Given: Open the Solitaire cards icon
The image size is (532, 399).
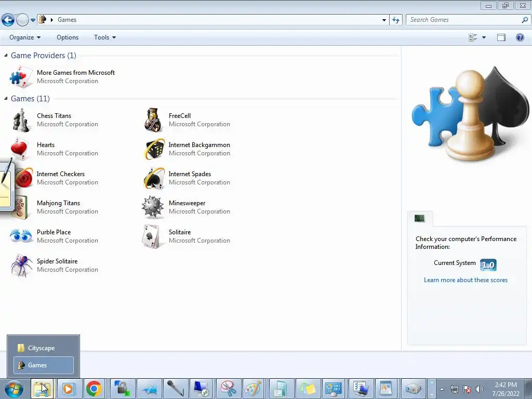Looking at the screenshot, I should [151, 236].
